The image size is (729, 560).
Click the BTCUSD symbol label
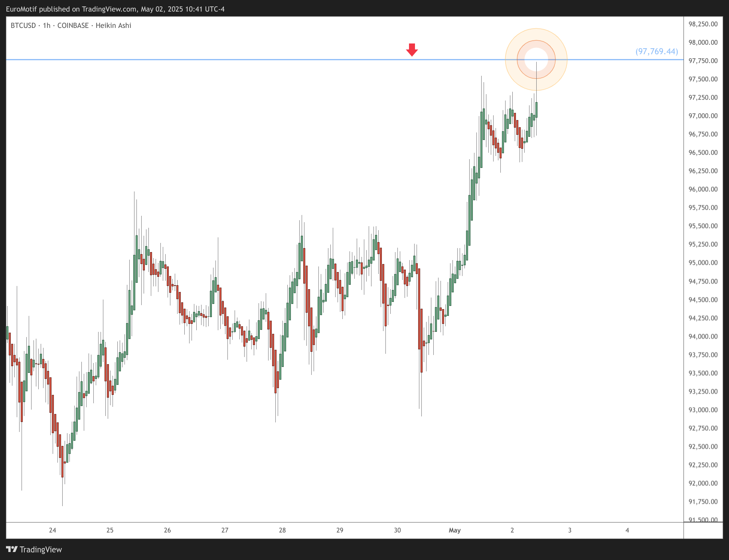point(23,26)
